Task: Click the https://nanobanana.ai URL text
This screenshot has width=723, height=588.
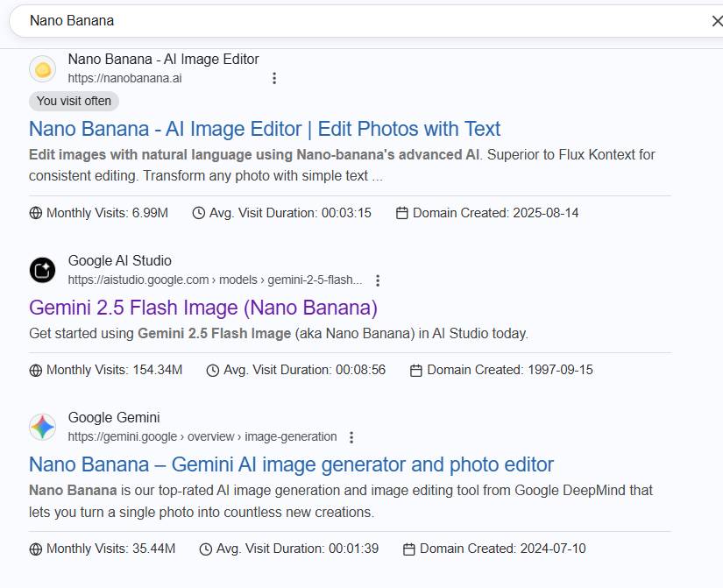Action: [125, 78]
